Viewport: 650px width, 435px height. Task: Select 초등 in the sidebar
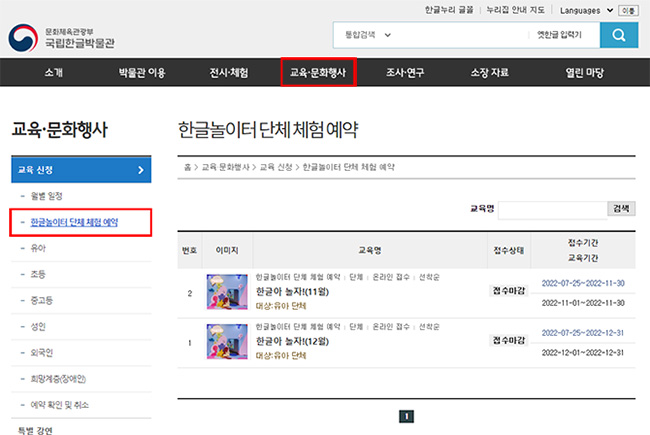(38, 274)
